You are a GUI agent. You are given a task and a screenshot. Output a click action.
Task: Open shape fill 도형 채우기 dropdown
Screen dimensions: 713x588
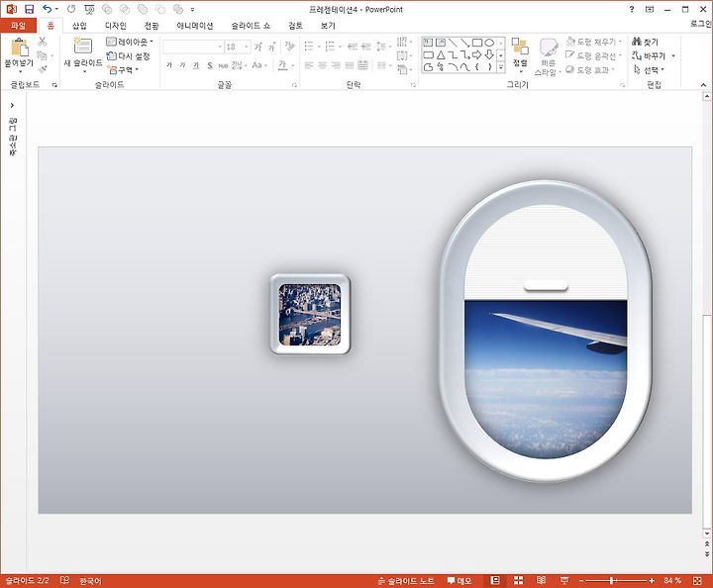click(593, 42)
